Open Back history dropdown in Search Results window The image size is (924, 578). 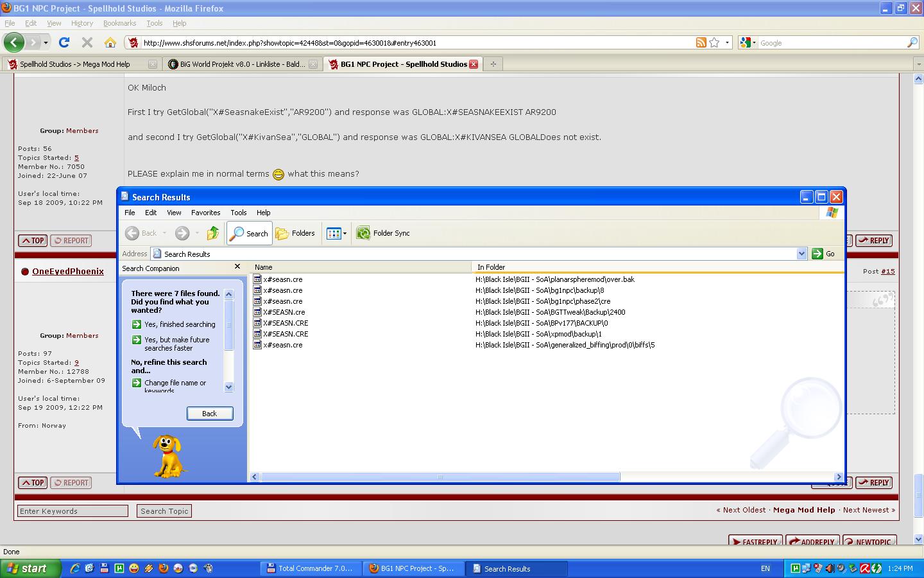pos(164,233)
